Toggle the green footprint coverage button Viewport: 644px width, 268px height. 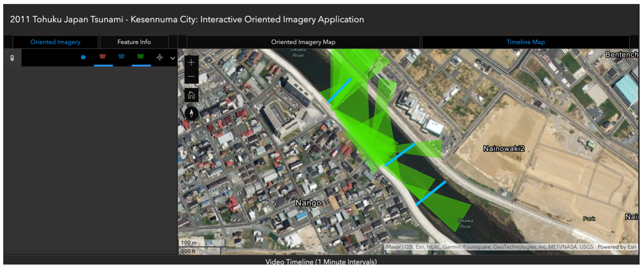point(141,56)
